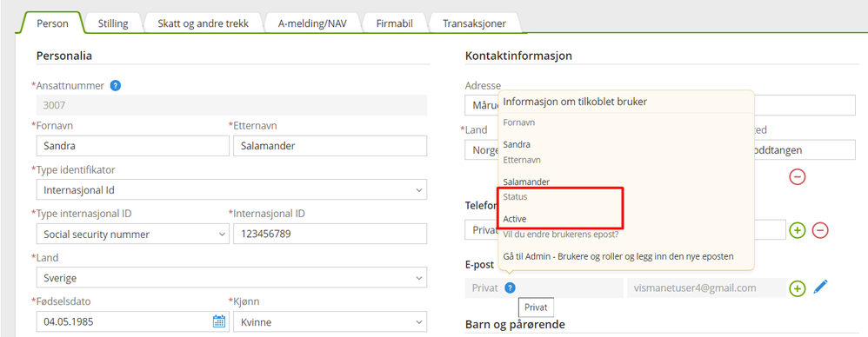Open the date picker calendar icon
Image resolution: width=868 pixels, height=337 pixels.
[219, 321]
